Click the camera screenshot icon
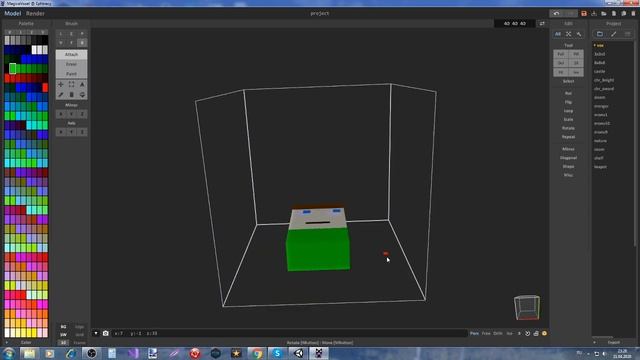This screenshot has height=360, width=640. point(106,333)
